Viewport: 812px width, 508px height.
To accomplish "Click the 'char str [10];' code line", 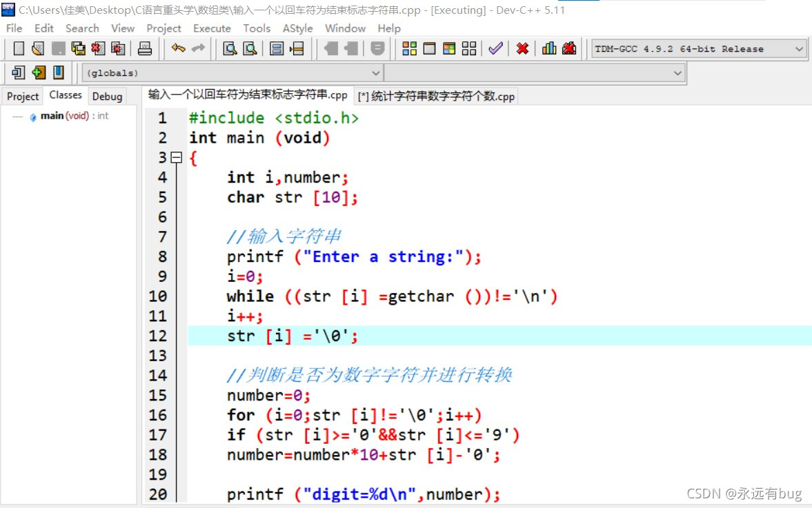I will pyautogui.click(x=292, y=197).
